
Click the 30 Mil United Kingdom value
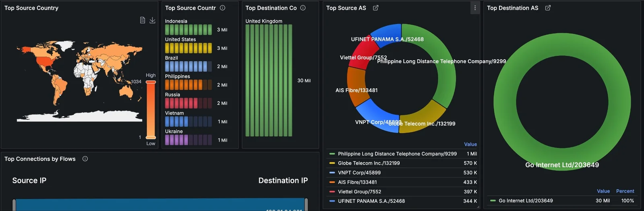coord(304,81)
